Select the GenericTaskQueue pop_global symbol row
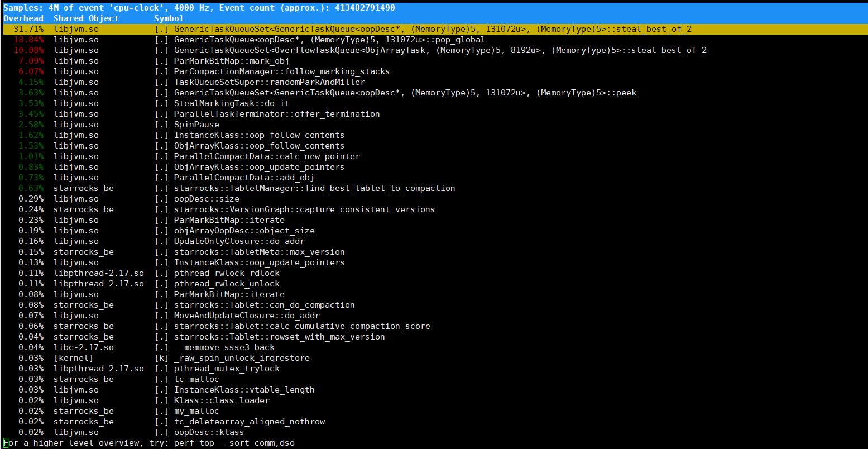The image size is (868, 449). [329, 40]
